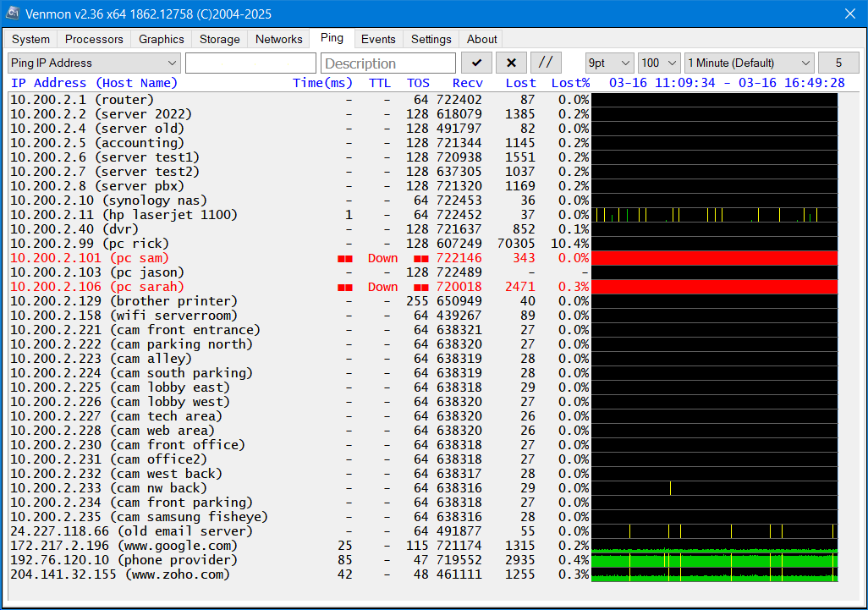The width and height of the screenshot is (868, 610).
Task: Click the date range 03-16 11:09:34 header
Action: [727, 83]
